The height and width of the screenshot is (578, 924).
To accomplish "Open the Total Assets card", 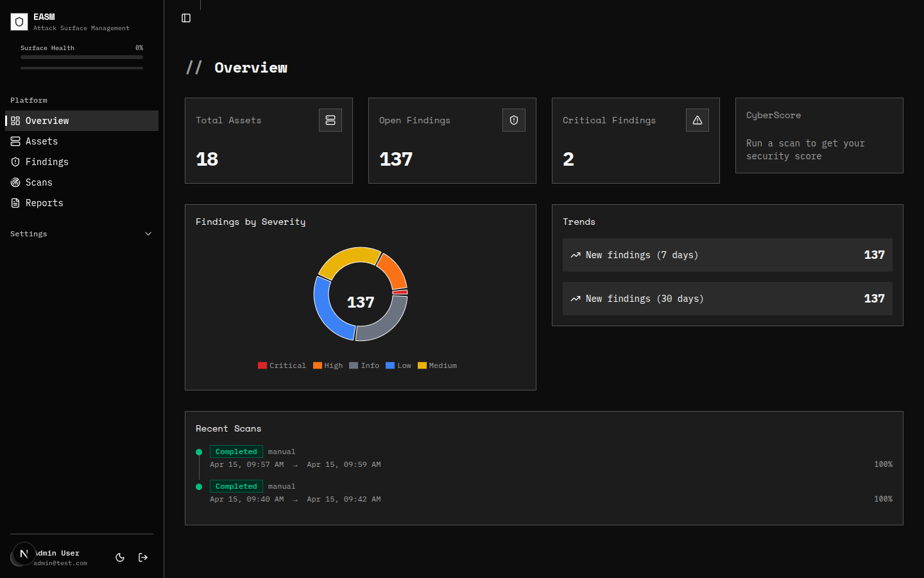I will 269,141.
